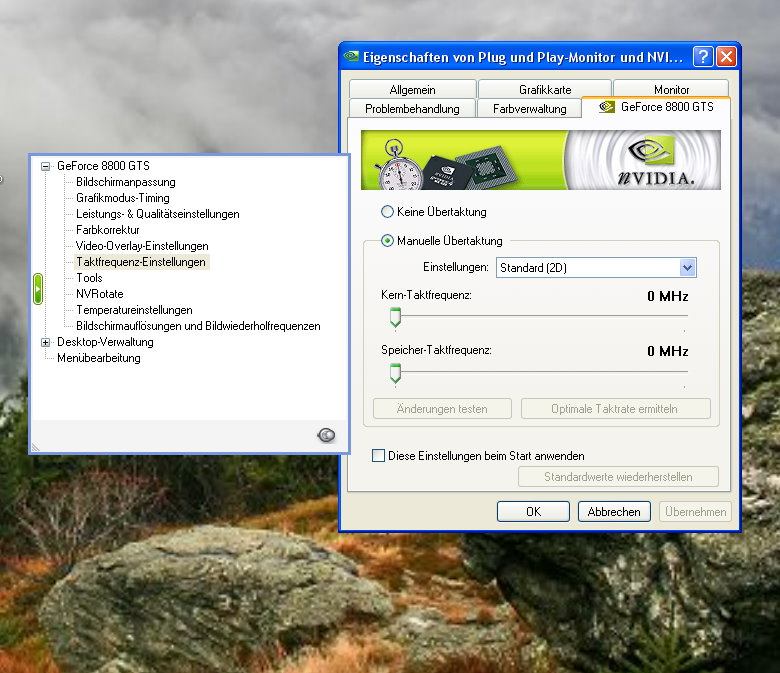Click the round pin icon in tree panel footer
Viewport: 780px width, 673px height.
326,435
